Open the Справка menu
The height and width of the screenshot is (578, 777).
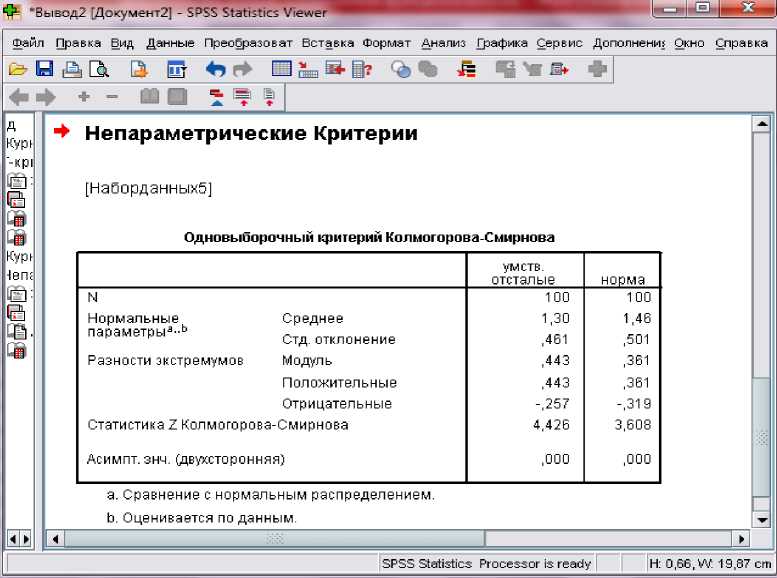click(741, 44)
